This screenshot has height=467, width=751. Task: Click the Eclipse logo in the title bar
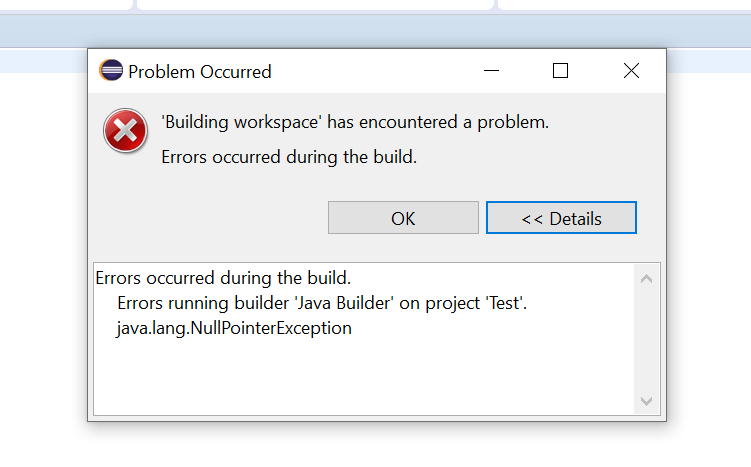pyautogui.click(x=111, y=70)
